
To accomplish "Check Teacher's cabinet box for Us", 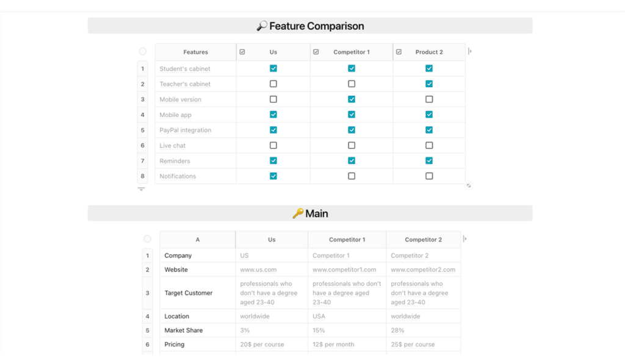I will [x=273, y=84].
